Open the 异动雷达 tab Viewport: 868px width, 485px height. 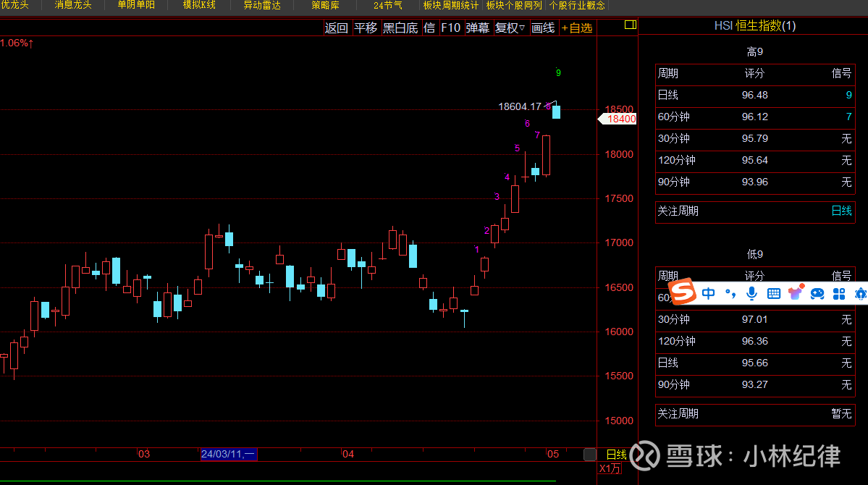coord(262,6)
